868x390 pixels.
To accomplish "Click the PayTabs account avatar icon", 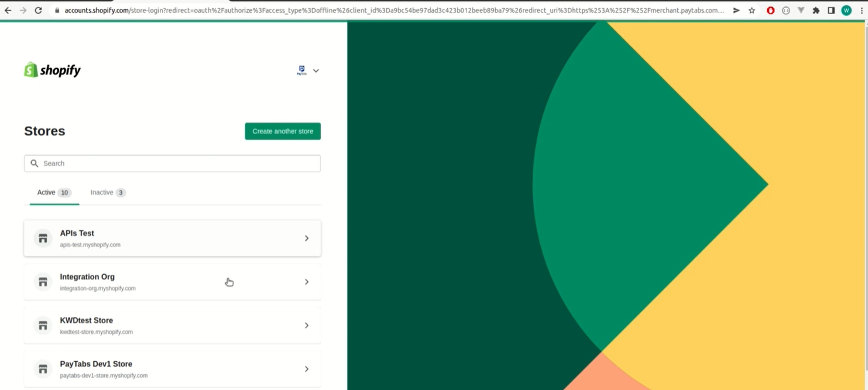I will coord(301,71).
